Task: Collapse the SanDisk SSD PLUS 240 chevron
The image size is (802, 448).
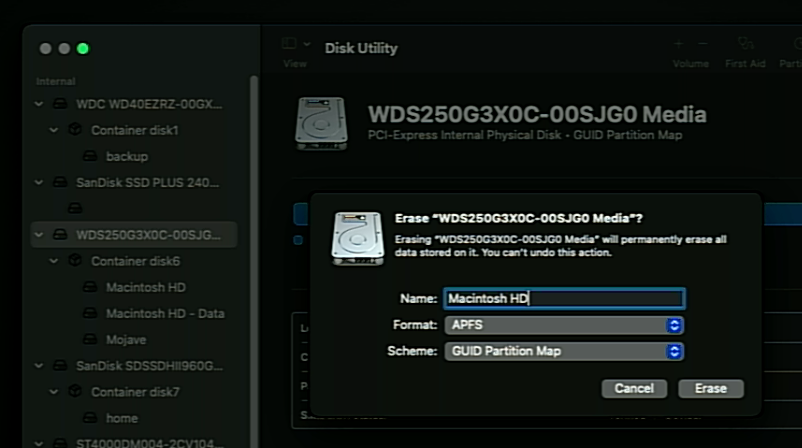Action: pyautogui.click(x=39, y=183)
